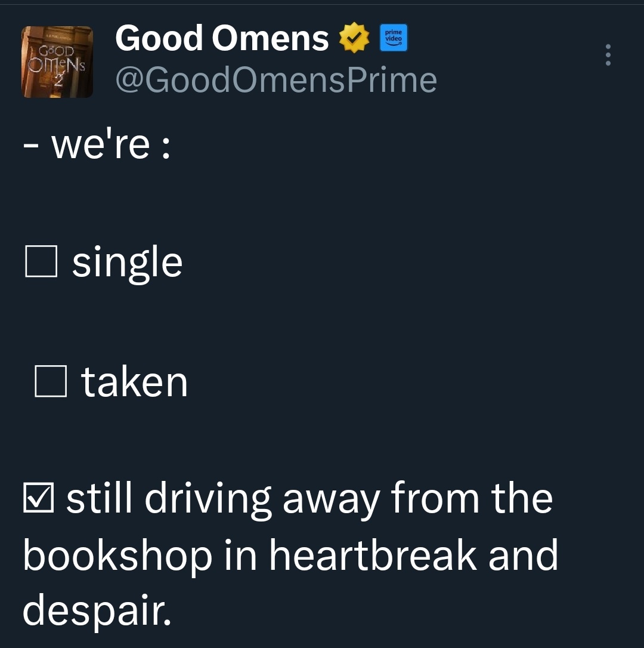Click the word driving in the tweet
Screen dimensions: 644x648
click(208, 499)
